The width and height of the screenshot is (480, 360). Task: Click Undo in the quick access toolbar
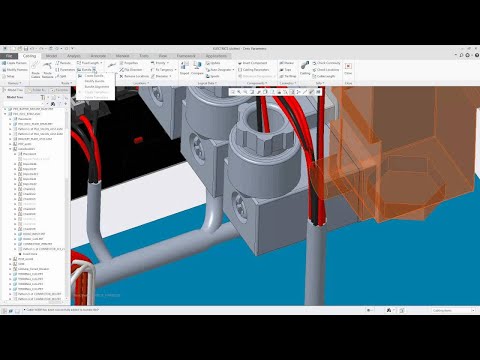coord(33,49)
